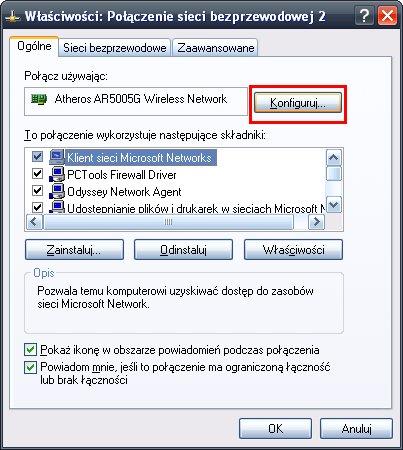Viewport: 403px width, 450px height.
Task: Click the Konfiguruj... button
Action: (298, 103)
